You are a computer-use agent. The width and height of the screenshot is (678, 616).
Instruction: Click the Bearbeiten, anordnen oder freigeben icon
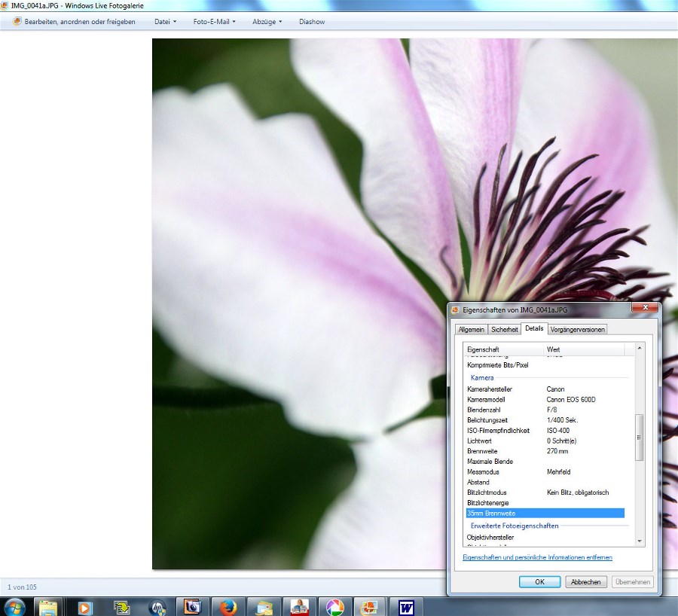point(17,22)
